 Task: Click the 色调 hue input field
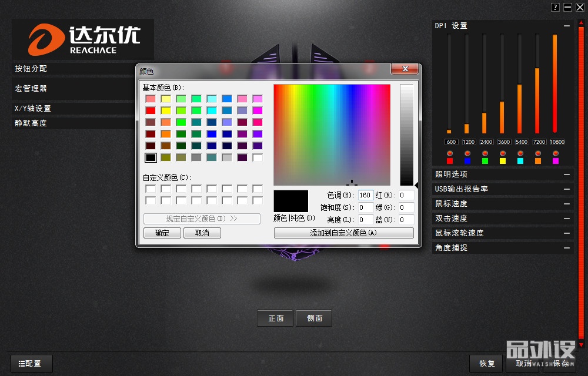pyautogui.click(x=365, y=195)
